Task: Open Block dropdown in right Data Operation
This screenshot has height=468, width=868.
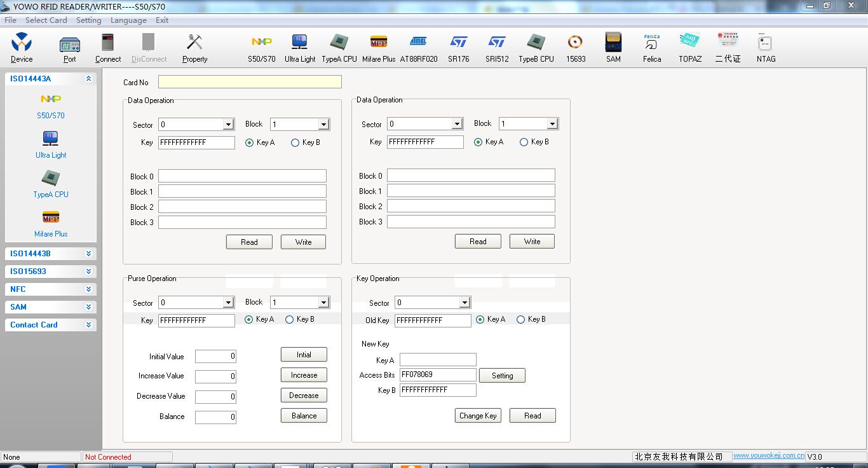Action: [x=552, y=124]
